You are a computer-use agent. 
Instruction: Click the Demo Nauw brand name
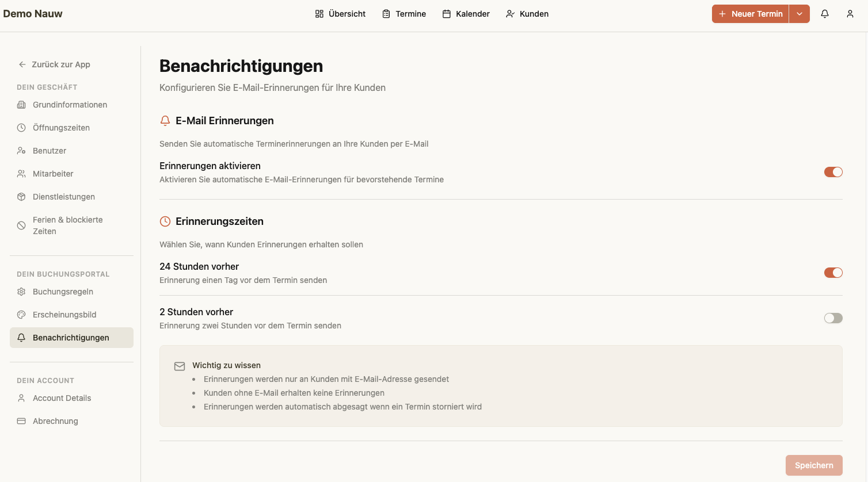33,14
